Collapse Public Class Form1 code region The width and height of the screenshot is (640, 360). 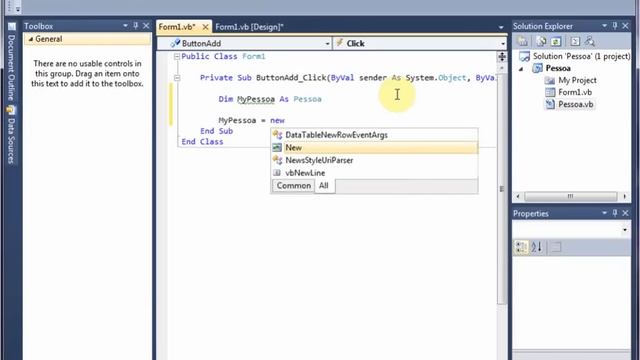177,57
